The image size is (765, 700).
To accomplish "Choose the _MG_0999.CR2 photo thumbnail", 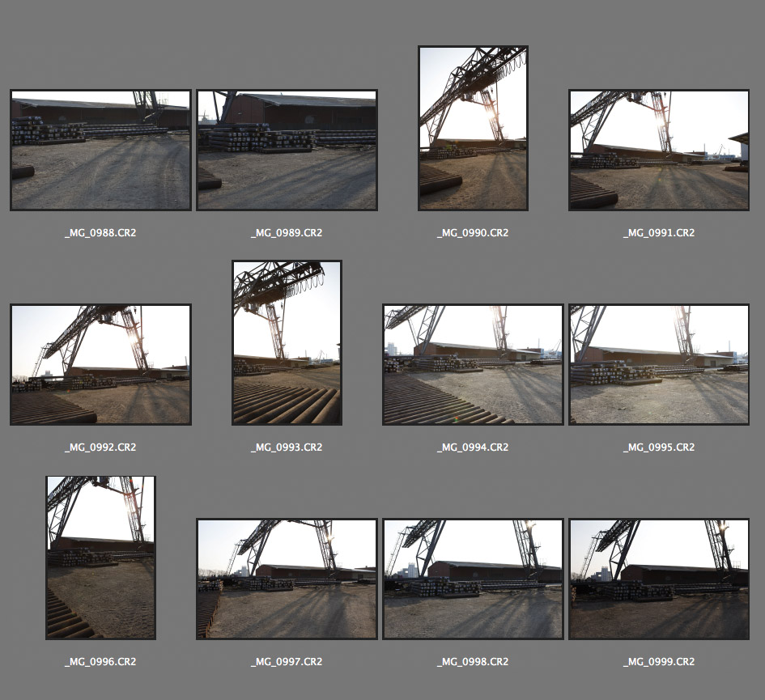I will (x=659, y=579).
